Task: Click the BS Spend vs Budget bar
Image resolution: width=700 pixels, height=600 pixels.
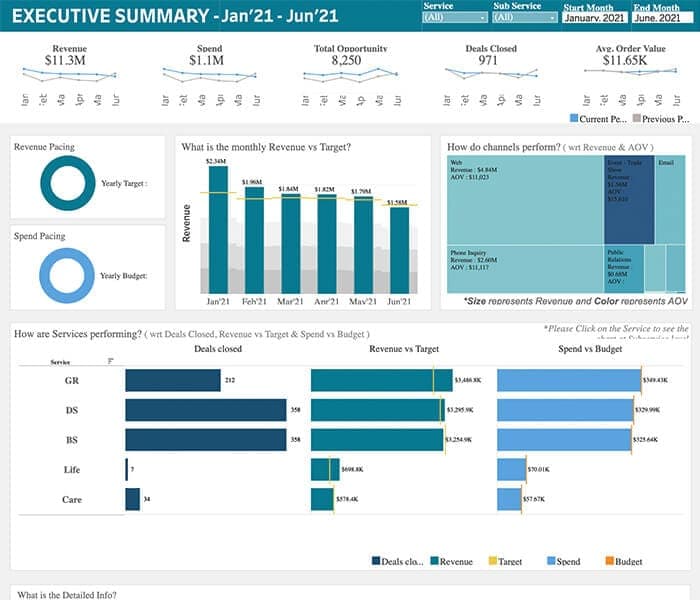Action: point(564,440)
